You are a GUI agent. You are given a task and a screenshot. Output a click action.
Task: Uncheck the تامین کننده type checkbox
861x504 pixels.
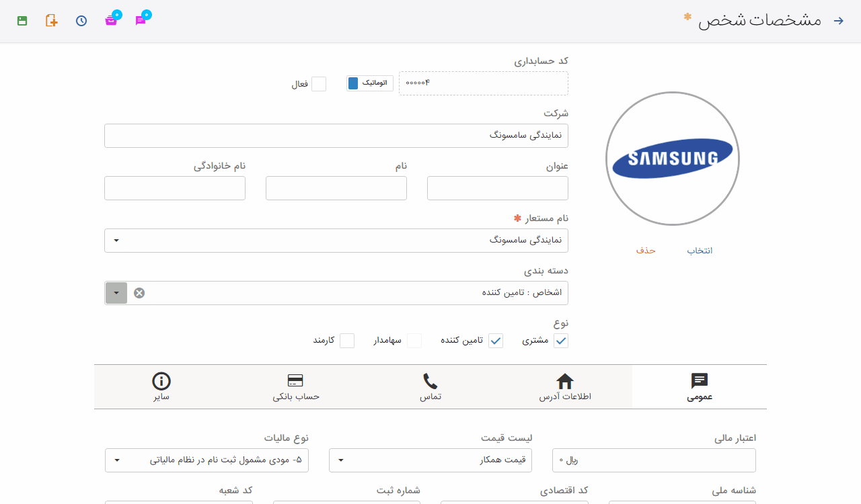coord(496,341)
